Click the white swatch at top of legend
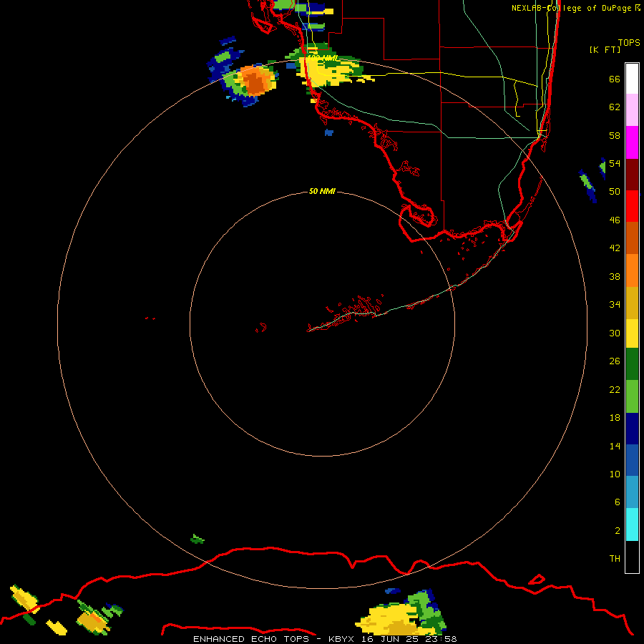Image resolution: width=644 pixels, height=644 pixels. [x=632, y=79]
